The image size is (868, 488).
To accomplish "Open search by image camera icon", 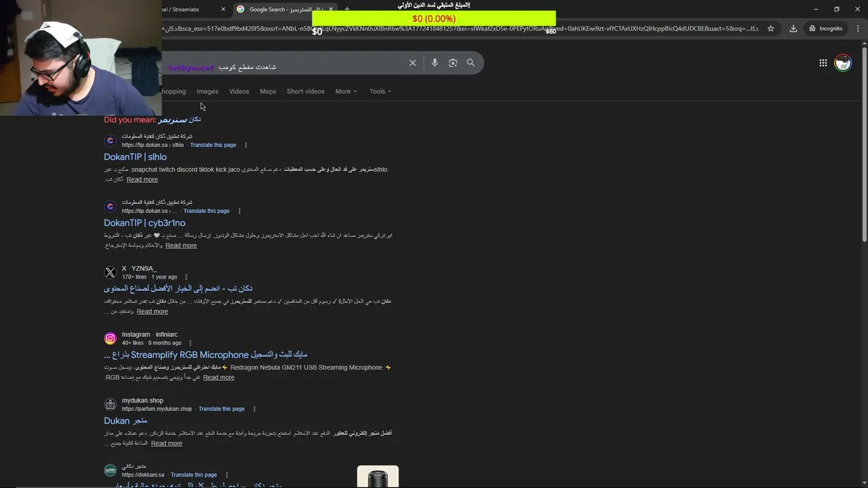I will 453,63.
